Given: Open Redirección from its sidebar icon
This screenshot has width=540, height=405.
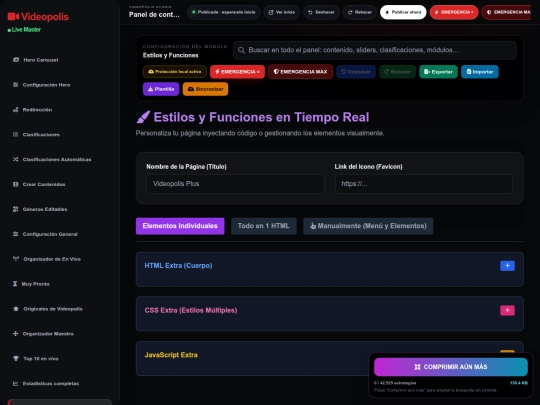Looking at the screenshot, I should [x=15, y=110].
